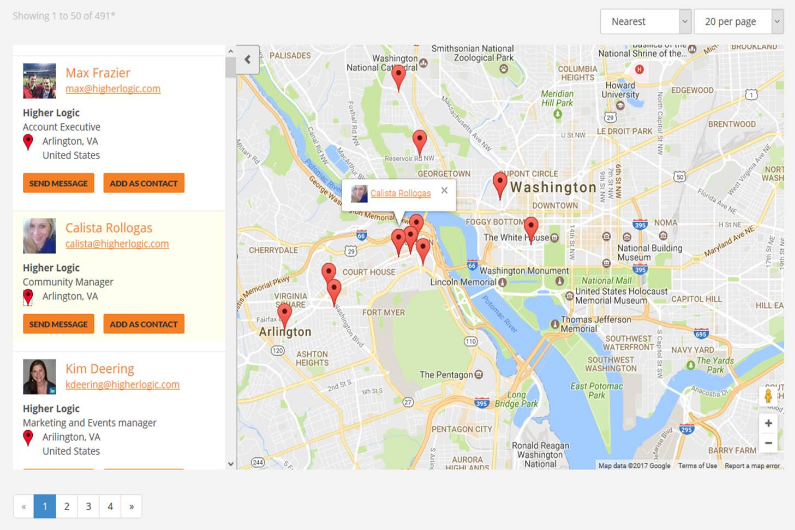Open Calista Rollogas name link in list

tap(109, 228)
